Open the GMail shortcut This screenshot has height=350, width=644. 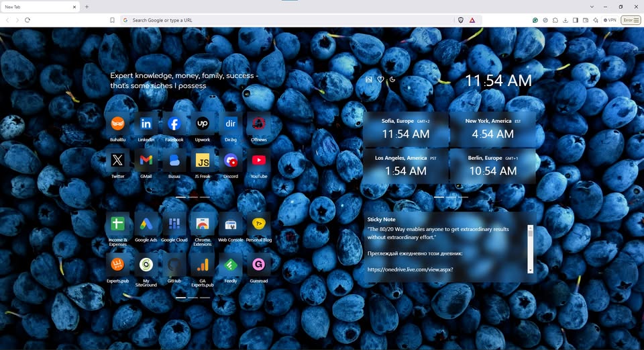tap(146, 161)
